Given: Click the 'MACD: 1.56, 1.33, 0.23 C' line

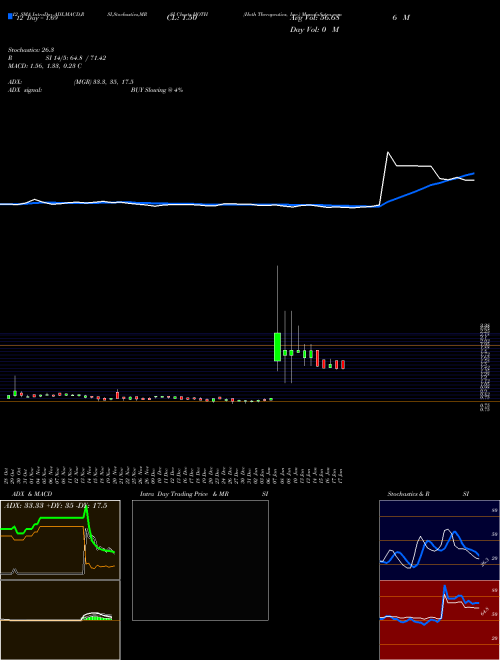Looking at the screenshot, I should pos(45,66).
